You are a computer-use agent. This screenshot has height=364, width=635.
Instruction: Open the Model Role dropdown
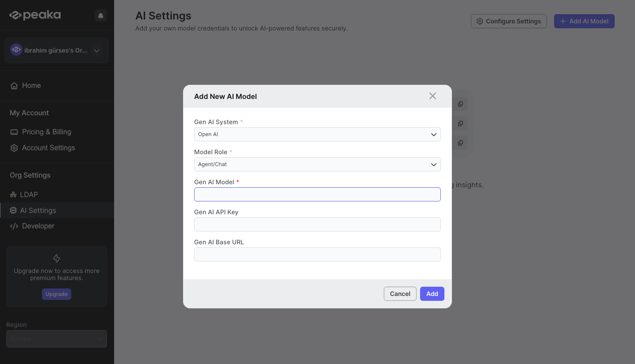[317, 164]
